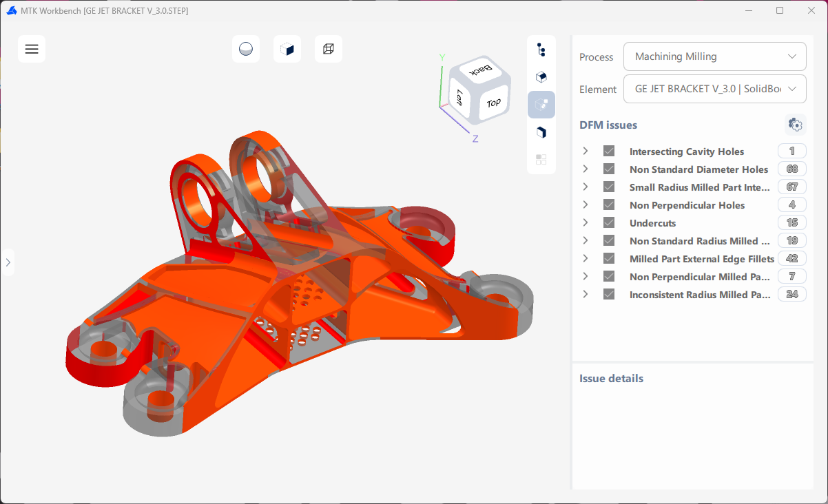The height and width of the screenshot is (504, 828).
Task: Click count badge 24 for Inconsistent Radius
Action: click(792, 295)
